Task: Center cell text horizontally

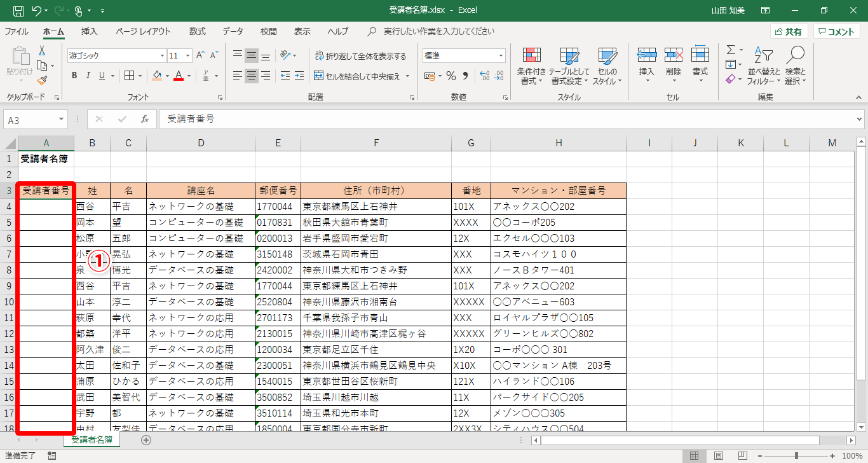Action: 252,76
